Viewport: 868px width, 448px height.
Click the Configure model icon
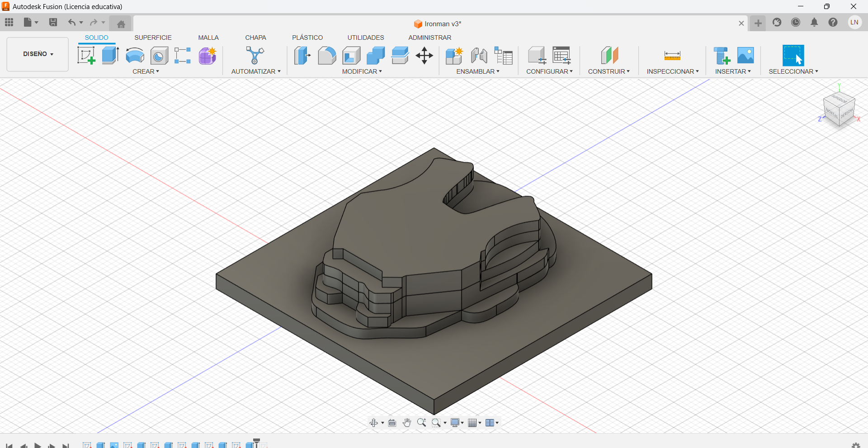[537, 56]
